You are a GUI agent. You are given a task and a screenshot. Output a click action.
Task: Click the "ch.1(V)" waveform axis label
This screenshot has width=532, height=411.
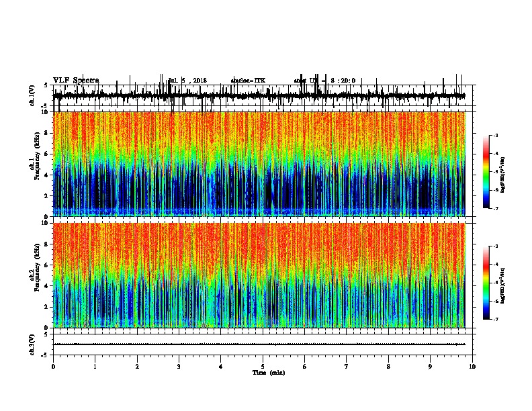[32, 95]
